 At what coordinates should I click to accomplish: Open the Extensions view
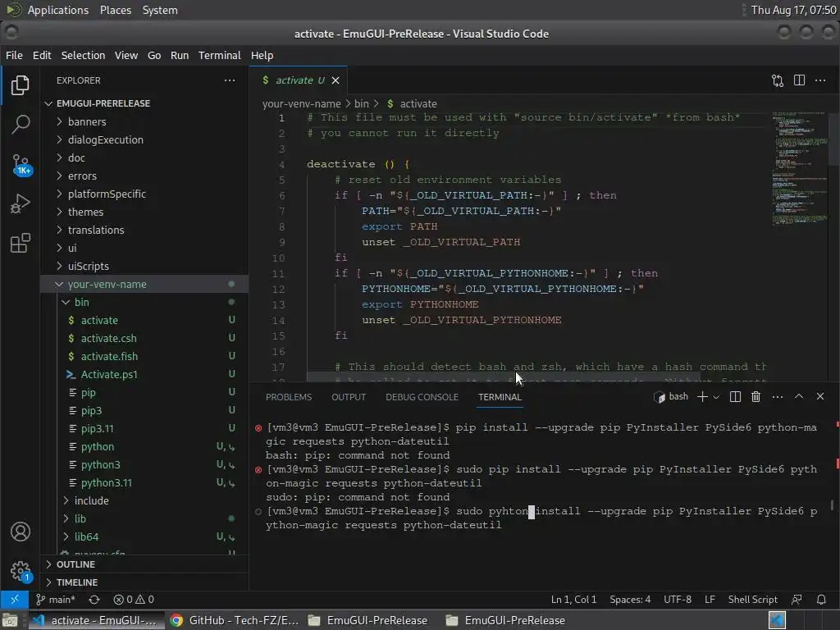point(21,243)
